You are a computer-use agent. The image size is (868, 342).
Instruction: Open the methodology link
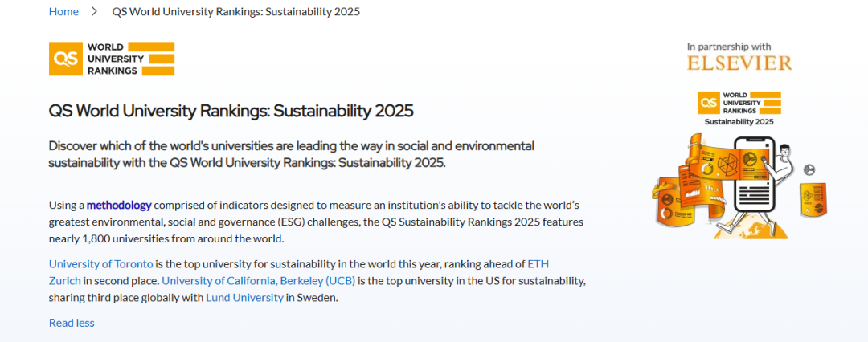click(x=119, y=206)
